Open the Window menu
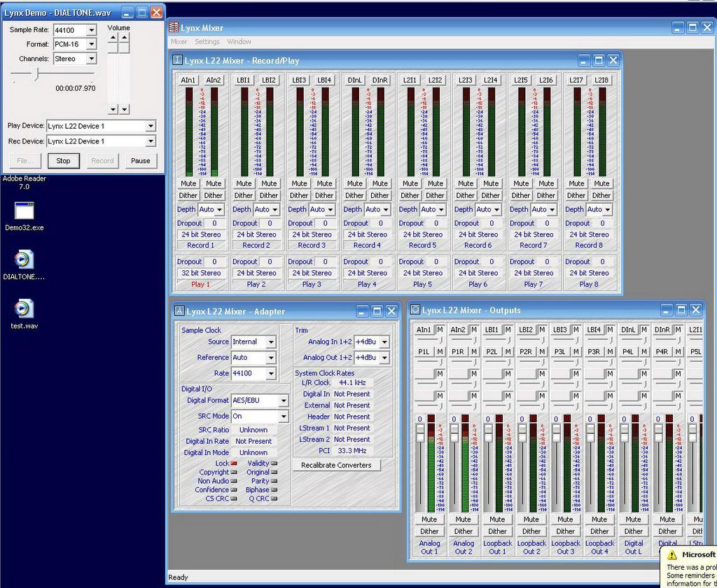Viewport: 717px width, 588px height. pos(239,41)
